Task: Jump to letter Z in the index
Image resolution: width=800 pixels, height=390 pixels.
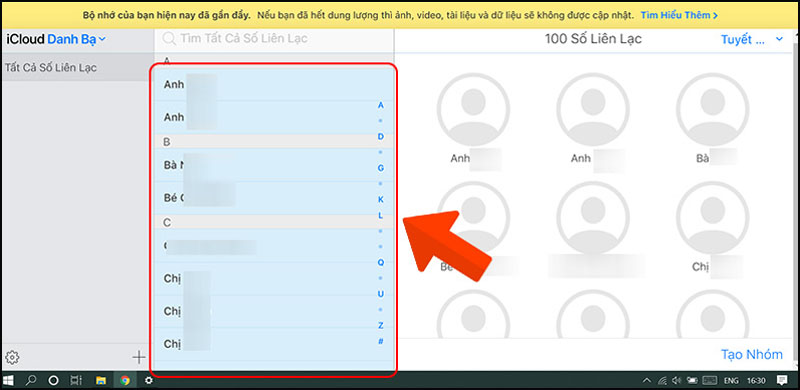Action: point(381,325)
